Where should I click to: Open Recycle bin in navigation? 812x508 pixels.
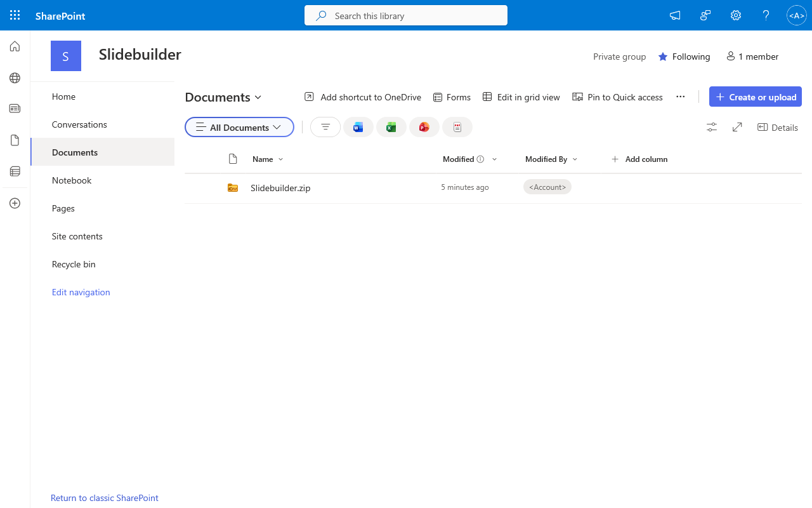pos(103,264)
